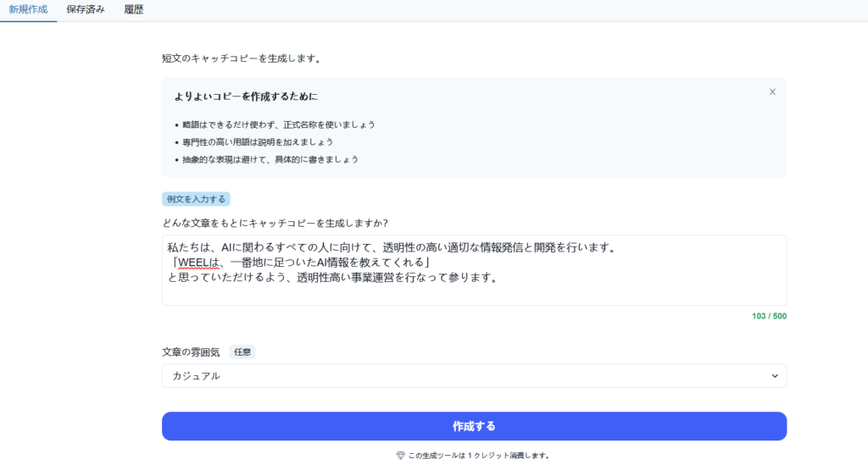
Task: Open the 文章の雰囲気 カジュアル dropdown
Action: click(x=474, y=376)
